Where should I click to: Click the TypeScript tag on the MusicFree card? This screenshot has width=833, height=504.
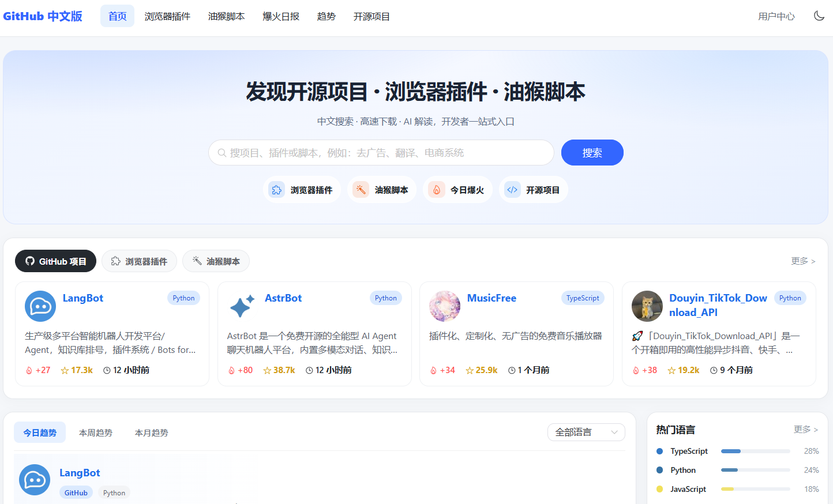click(583, 298)
